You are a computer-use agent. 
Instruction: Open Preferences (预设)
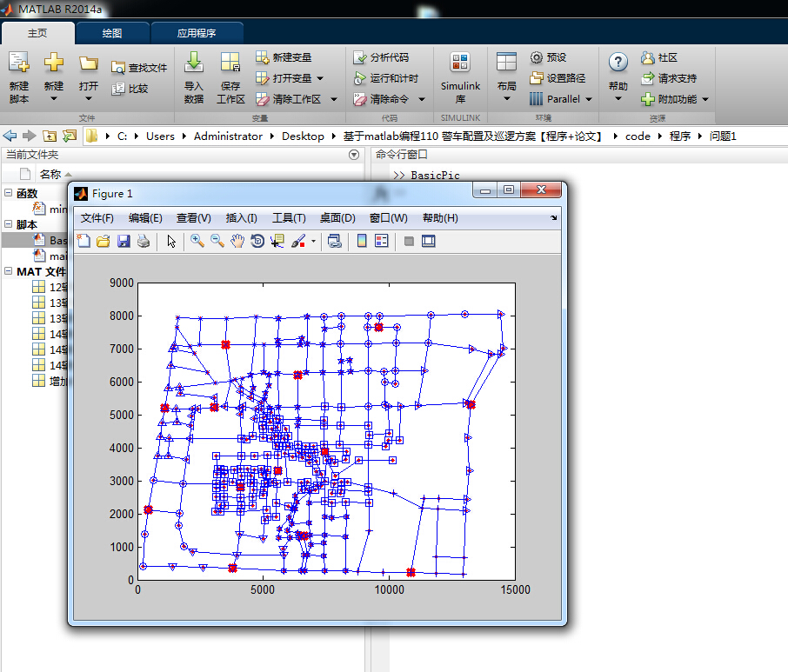[548, 57]
